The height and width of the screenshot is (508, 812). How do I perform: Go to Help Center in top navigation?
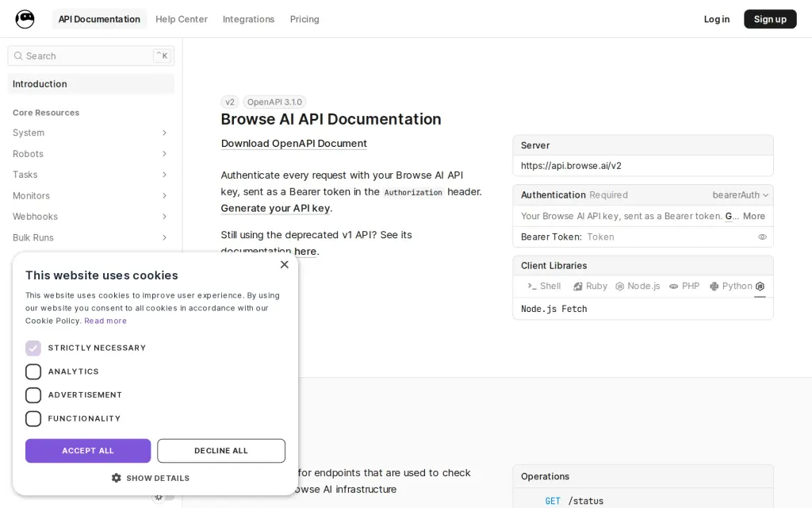tap(182, 19)
